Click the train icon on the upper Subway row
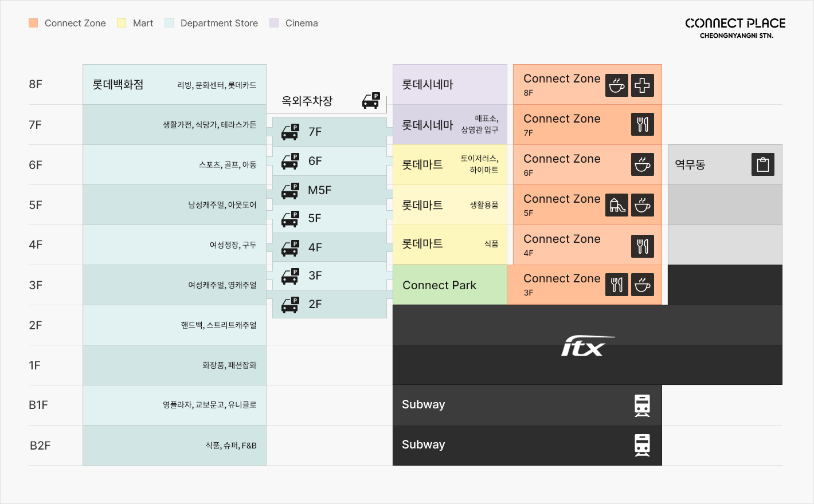Image resolution: width=814 pixels, height=504 pixels. (643, 405)
